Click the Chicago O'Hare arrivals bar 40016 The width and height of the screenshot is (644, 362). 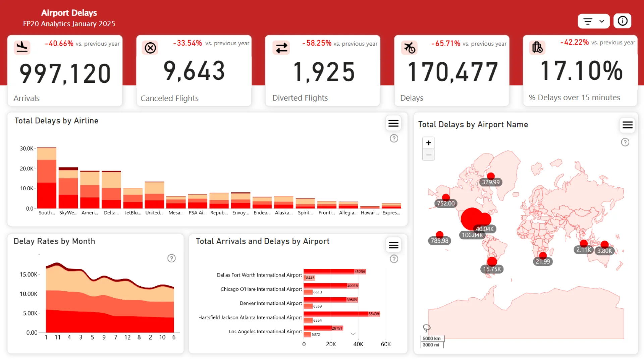(331, 286)
